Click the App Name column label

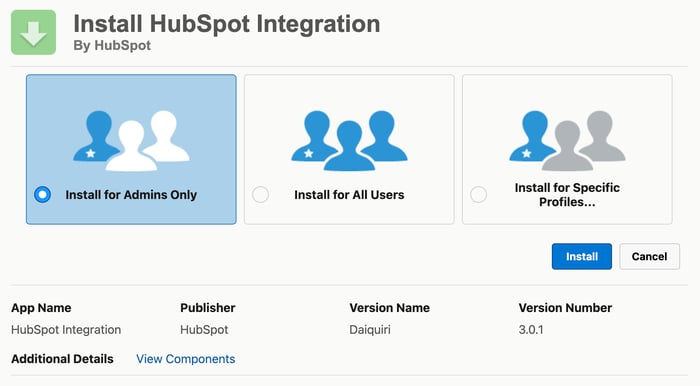coord(41,308)
